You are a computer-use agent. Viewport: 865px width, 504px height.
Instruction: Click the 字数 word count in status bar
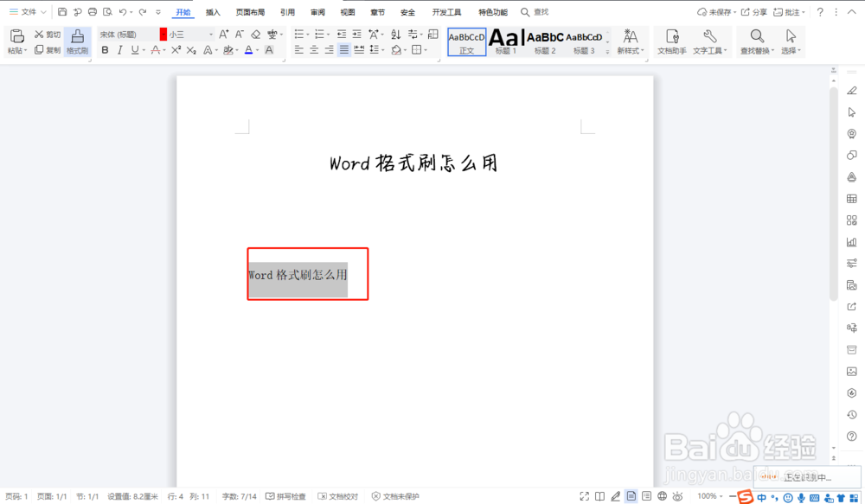pos(238,495)
